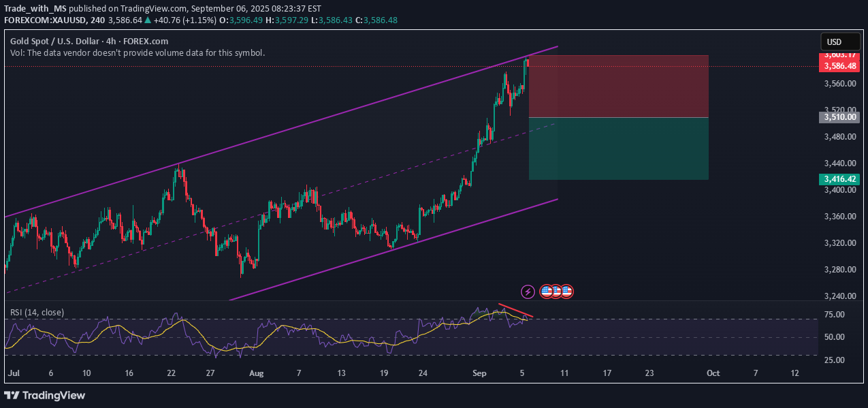Click the gray 3,510.00 entry price label

(839, 117)
